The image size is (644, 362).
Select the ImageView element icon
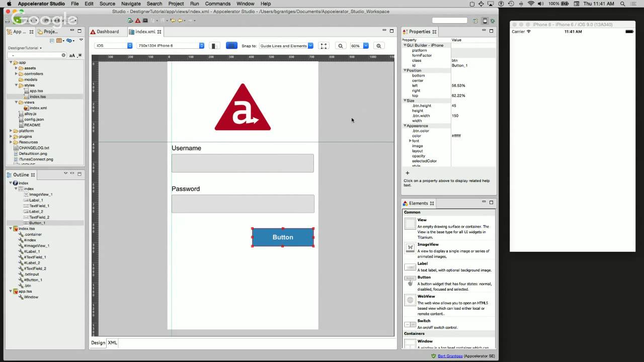[x=410, y=248]
